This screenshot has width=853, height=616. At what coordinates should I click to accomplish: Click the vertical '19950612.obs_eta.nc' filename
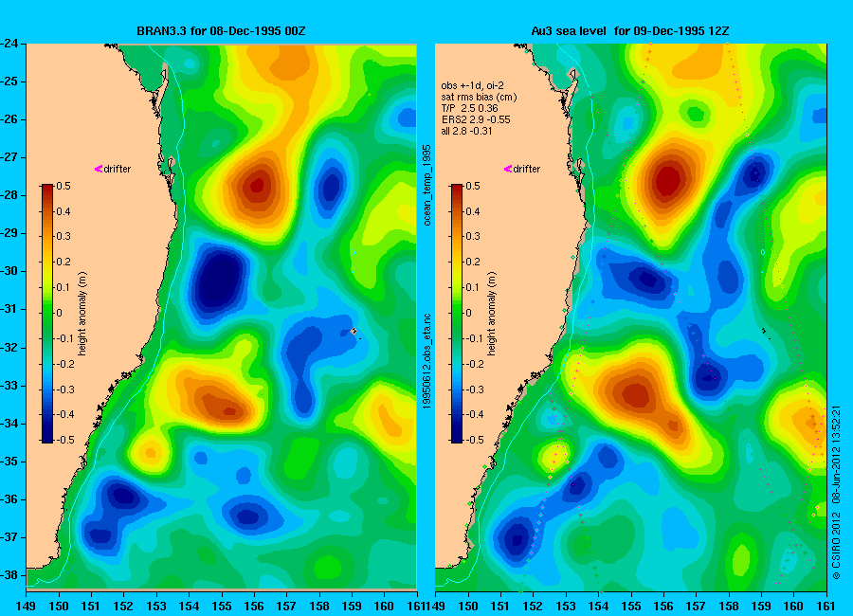coord(427,361)
